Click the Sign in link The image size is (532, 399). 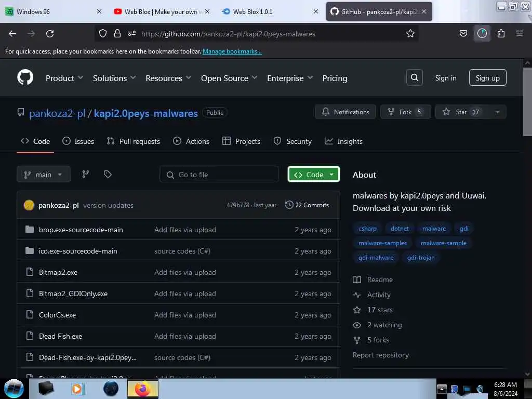[x=445, y=78]
